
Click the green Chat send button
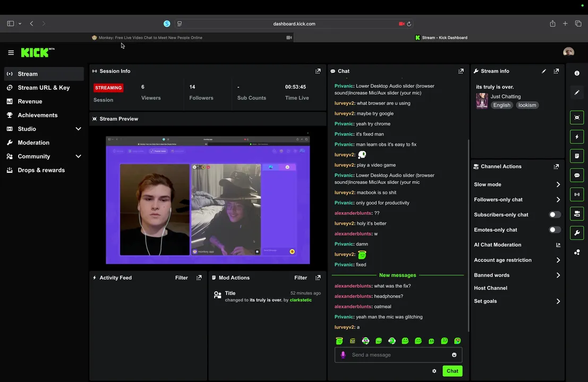(452, 371)
